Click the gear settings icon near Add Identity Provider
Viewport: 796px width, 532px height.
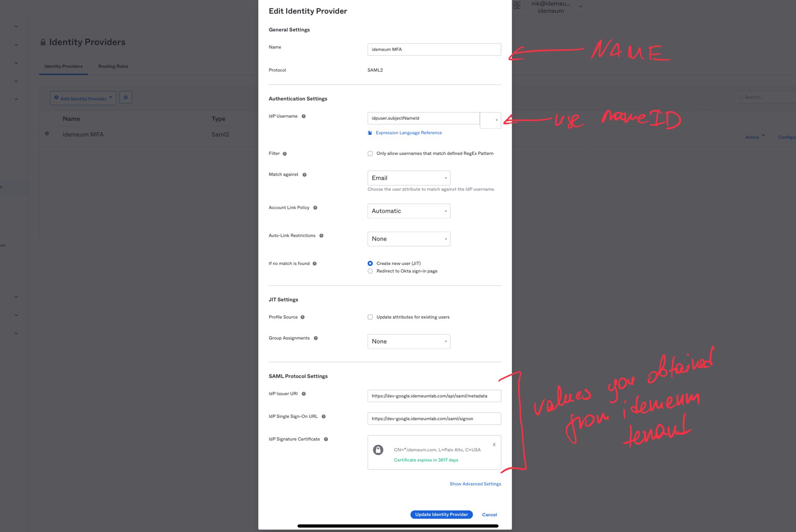(x=126, y=97)
